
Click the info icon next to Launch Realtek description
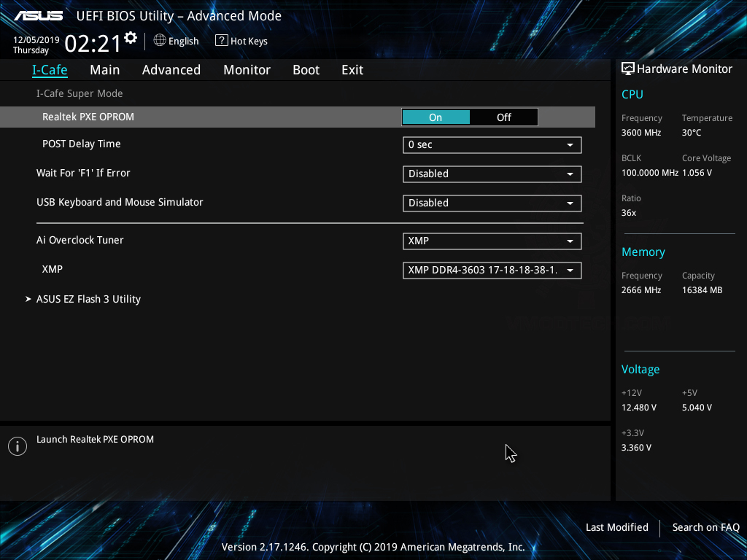point(17,446)
